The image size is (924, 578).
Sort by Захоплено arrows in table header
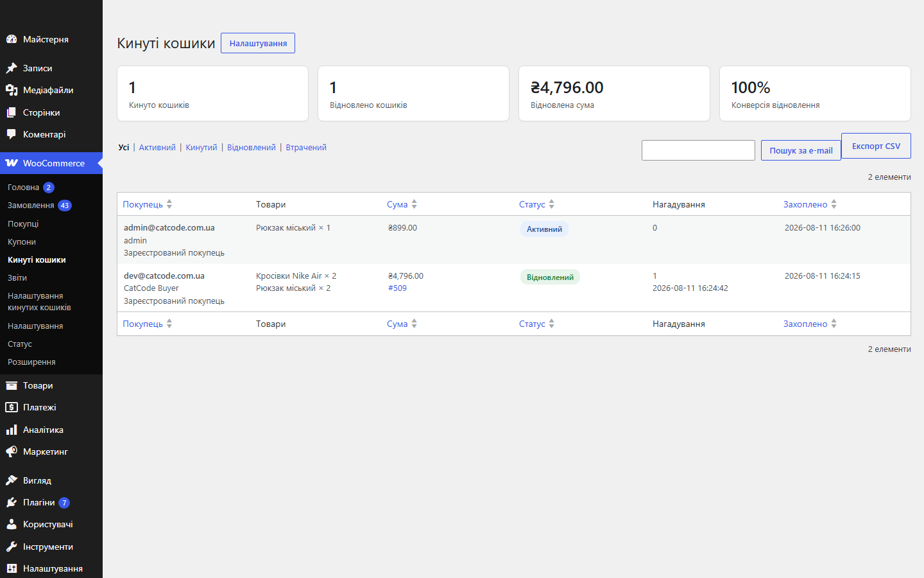834,204
